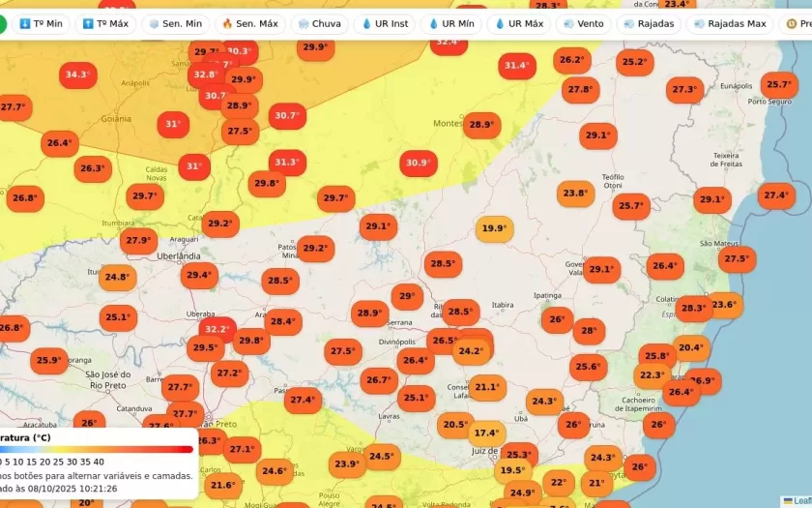The width and height of the screenshot is (812, 508).
Task: Select the Rajadas Max layer
Action: click(729, 23)
